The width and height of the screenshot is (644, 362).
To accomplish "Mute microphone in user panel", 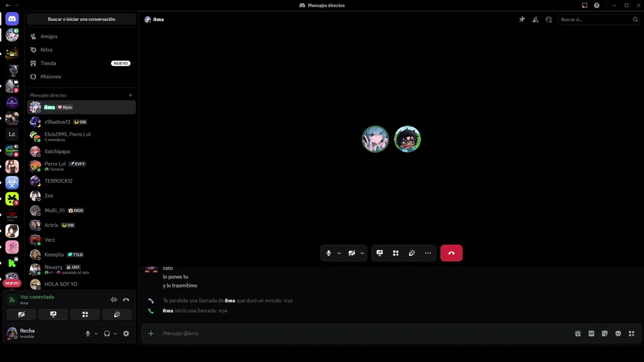I will tap(88, 333).
